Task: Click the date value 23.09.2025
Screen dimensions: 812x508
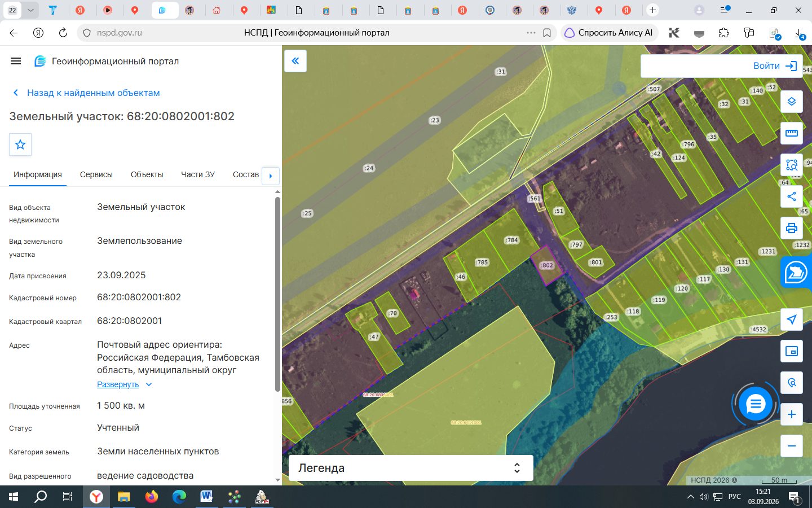Action: 121,275
